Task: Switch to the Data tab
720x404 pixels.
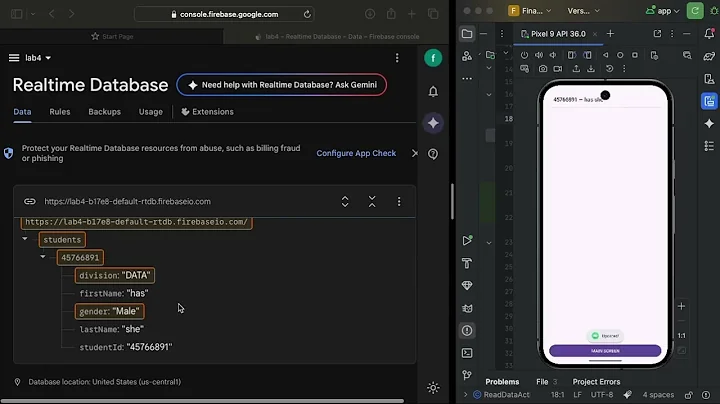Action: pyautogui.click(x=22, y=112)
